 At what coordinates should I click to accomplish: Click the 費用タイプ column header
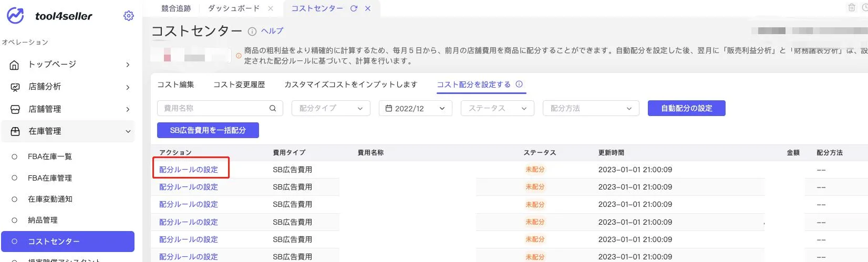tap(289, 153)
